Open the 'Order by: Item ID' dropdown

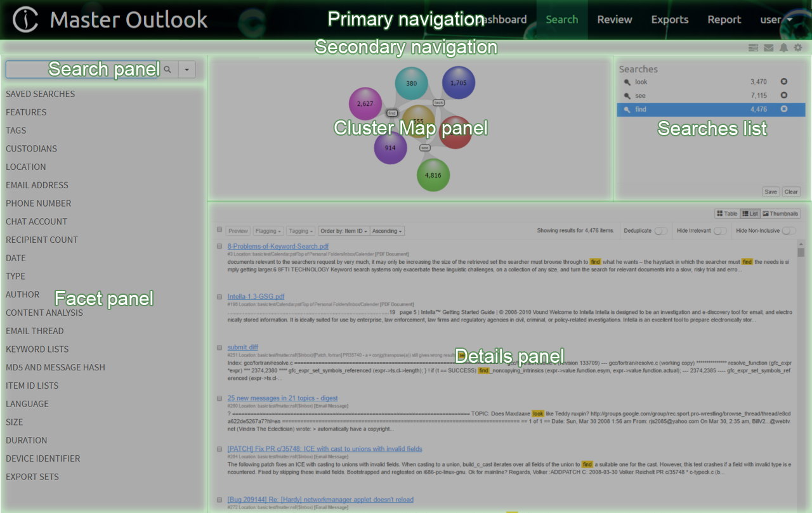pos(344,231)
